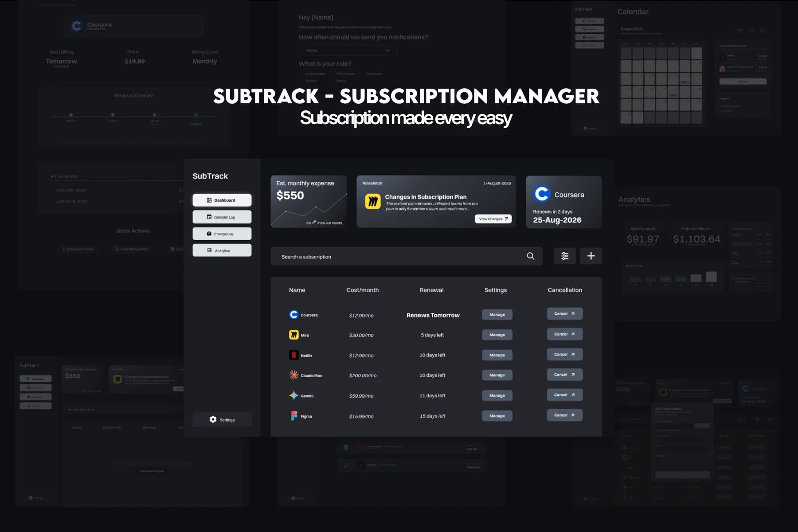This screenshot has height=532, width=798.
Task: Click the Netflix row logo icon
Action: tap(293, 355)
